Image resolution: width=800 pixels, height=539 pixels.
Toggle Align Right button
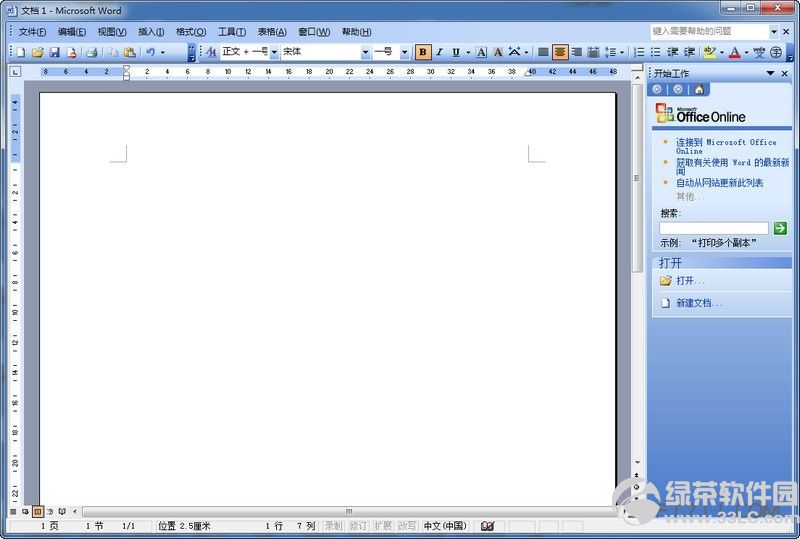[577, 52]
